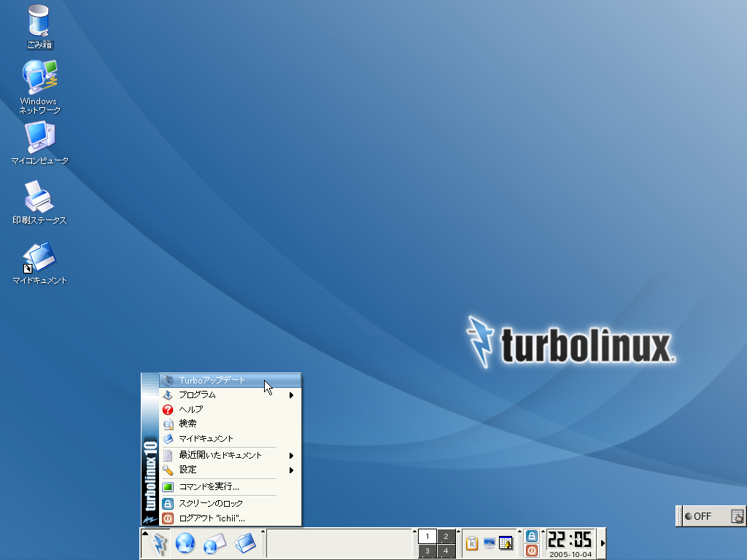Expand the プログラム submenu arrow
The width and height of the screenshot is (747, 560).
pyautogui.click(x=291, y=395)
